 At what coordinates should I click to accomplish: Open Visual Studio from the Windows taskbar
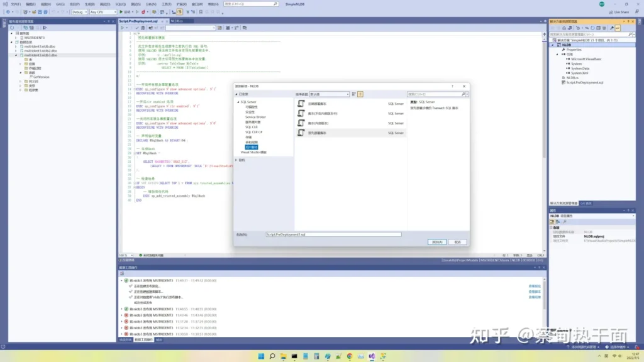371,356
